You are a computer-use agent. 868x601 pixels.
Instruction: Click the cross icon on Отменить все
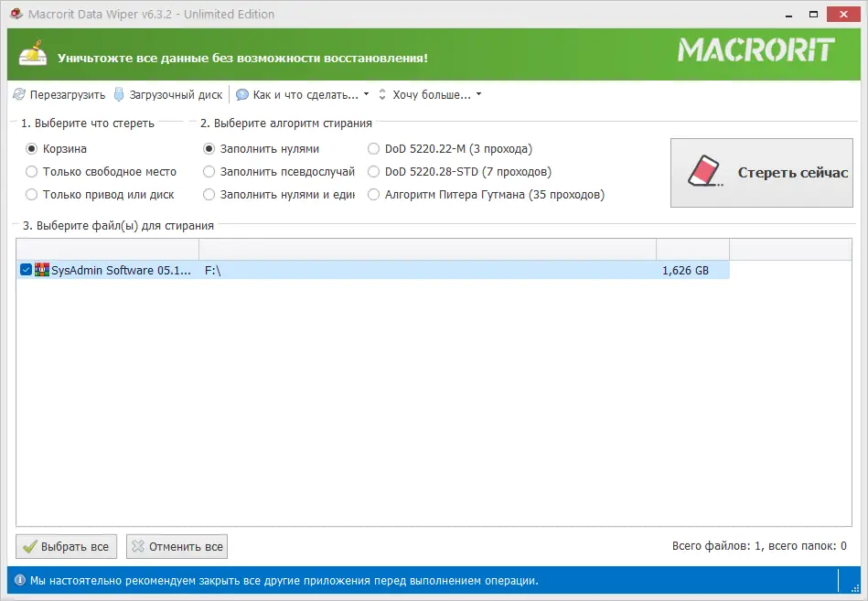click(x=138, y=546)
